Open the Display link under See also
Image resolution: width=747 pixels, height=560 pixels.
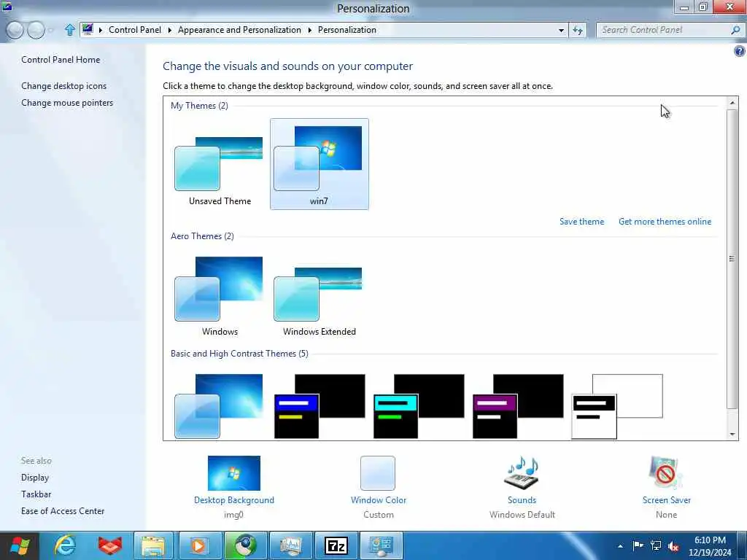[x=35, y=478]
